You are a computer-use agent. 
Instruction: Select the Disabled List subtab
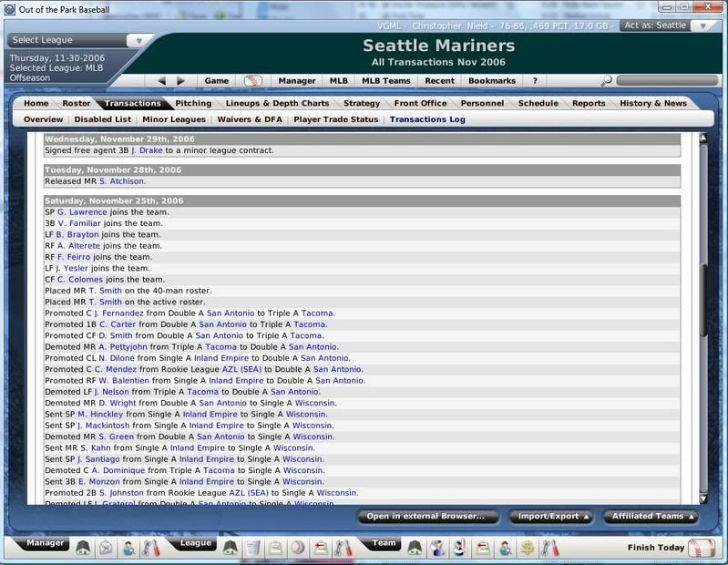click(103, 119)
